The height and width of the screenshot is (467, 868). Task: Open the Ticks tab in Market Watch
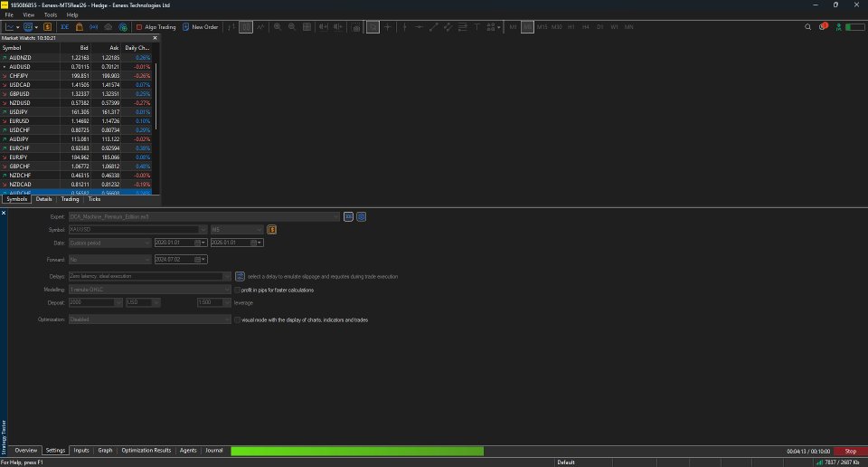(x=94, y=199)
